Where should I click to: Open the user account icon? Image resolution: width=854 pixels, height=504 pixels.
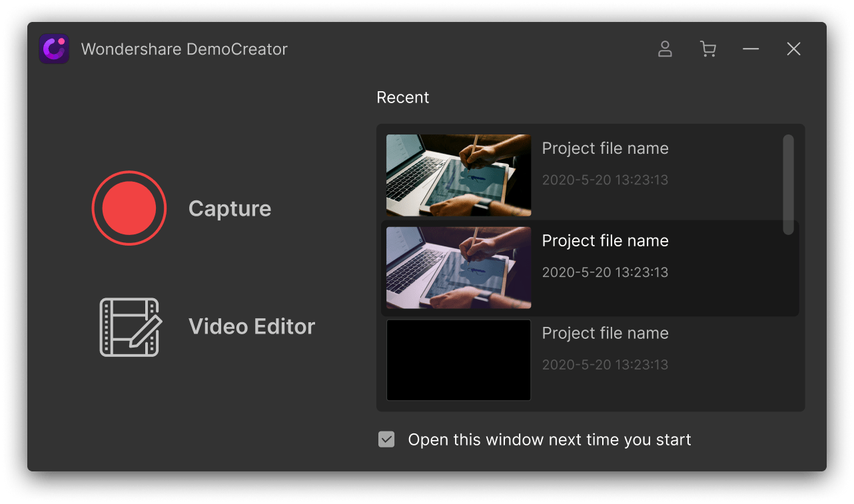click(665, 49)
